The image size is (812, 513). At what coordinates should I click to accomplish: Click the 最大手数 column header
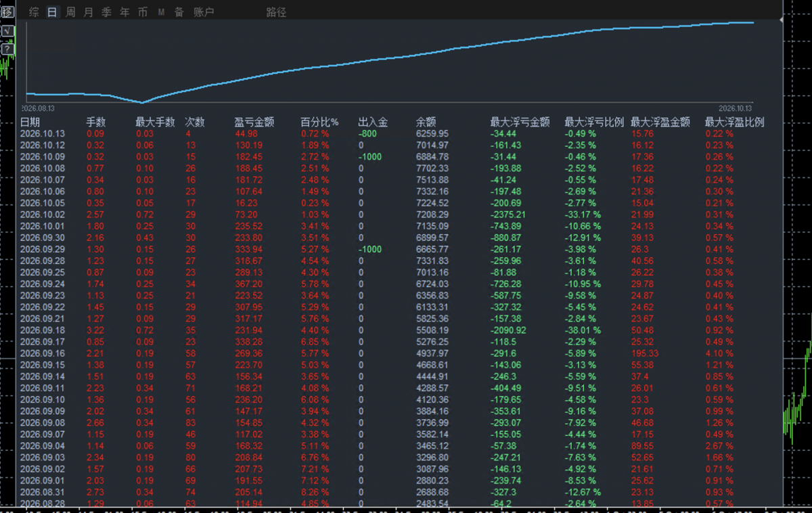155,122
